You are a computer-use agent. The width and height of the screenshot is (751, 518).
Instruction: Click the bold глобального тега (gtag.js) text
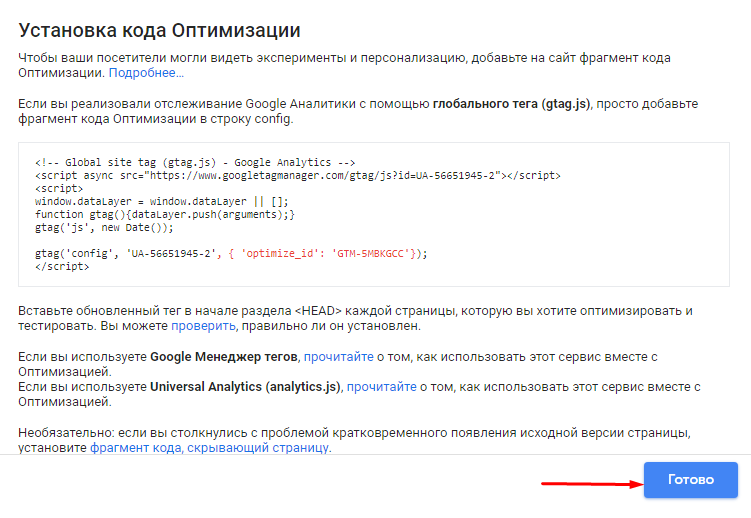(x=512, y=103)
